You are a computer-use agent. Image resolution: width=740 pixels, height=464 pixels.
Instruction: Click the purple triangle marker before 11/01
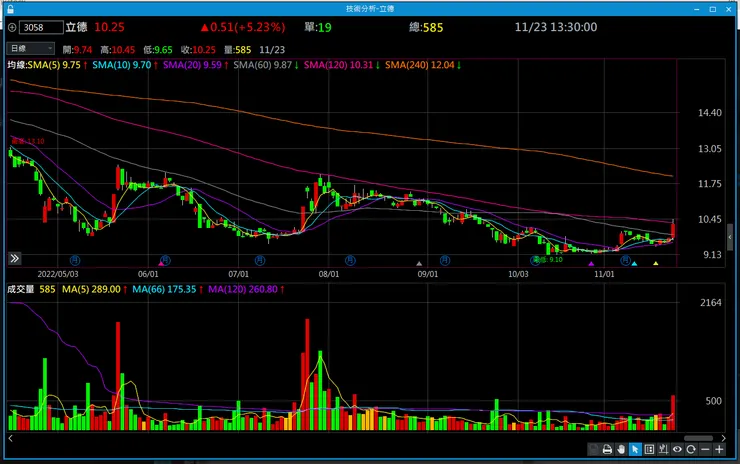pos(591,264)
